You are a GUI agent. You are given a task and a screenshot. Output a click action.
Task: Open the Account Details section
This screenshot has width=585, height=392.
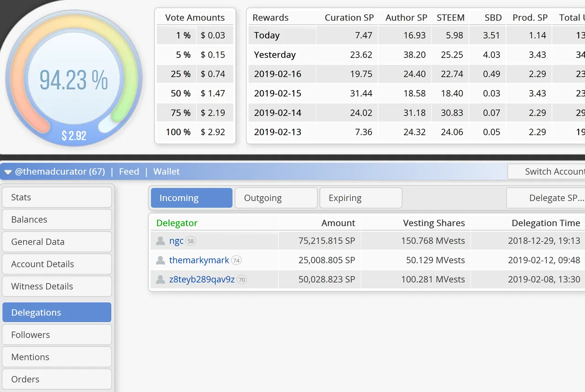57,264
